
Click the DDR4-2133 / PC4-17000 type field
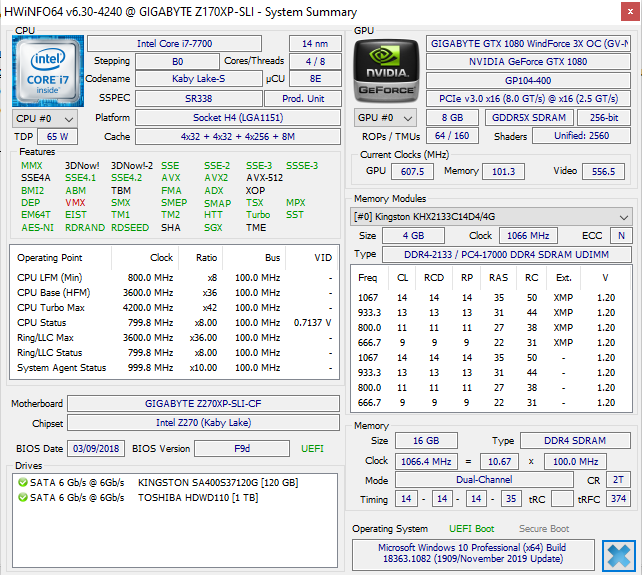point(506,254)
